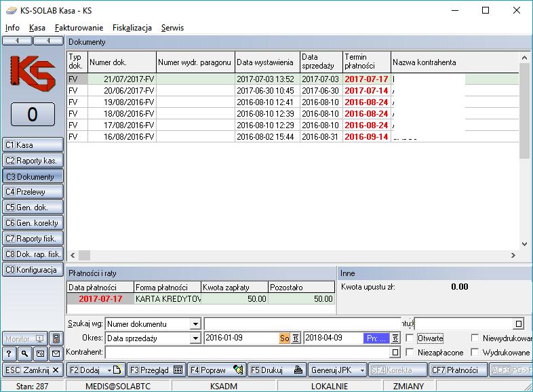Open calendar picker for start date 2016-01-09

click(x=296, y=338)
